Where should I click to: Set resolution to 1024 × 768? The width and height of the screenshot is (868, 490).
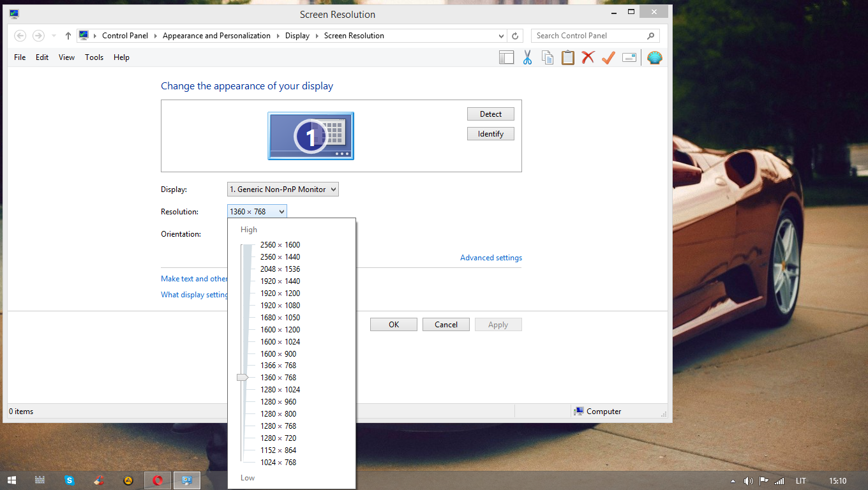coord(278,463)
